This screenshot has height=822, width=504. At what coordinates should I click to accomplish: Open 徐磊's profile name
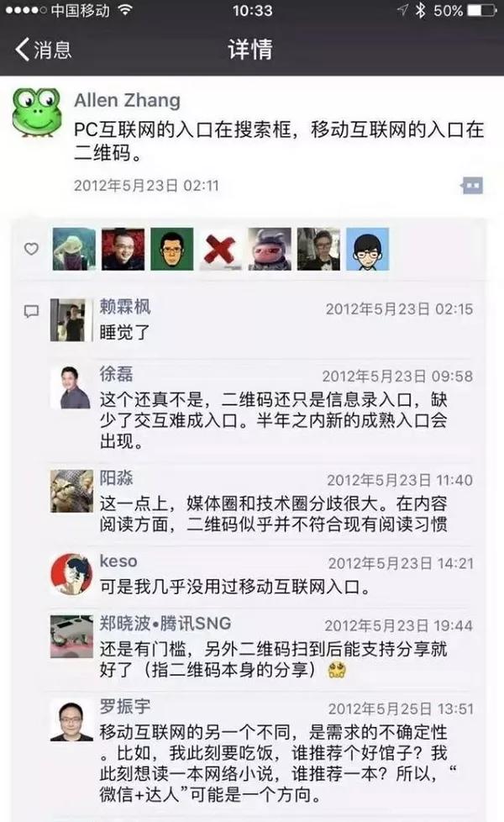[116, 374]
